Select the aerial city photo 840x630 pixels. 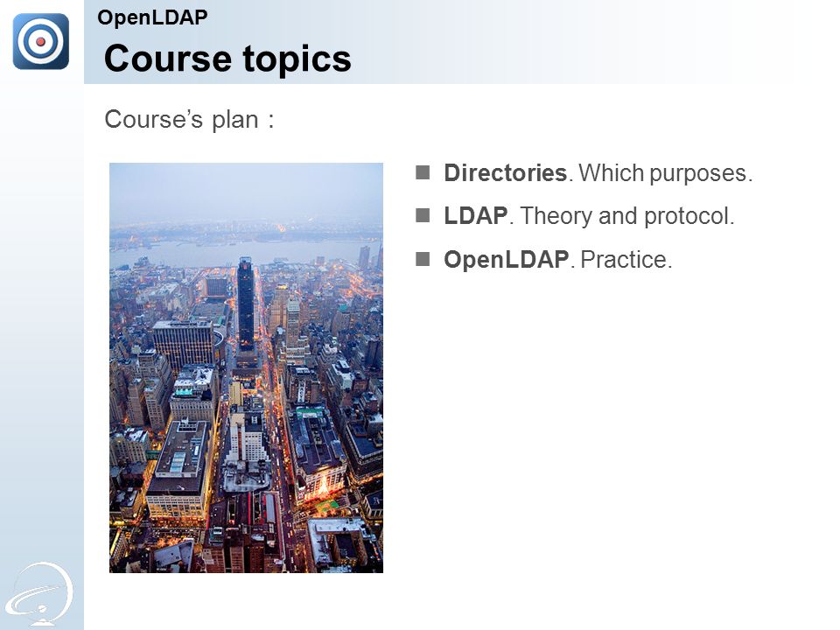246,367
